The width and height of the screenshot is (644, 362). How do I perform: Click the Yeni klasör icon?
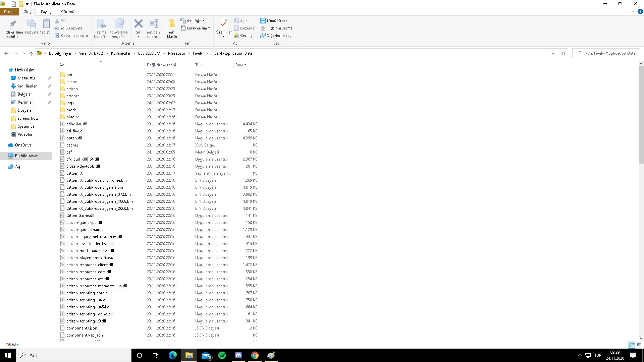172,24
